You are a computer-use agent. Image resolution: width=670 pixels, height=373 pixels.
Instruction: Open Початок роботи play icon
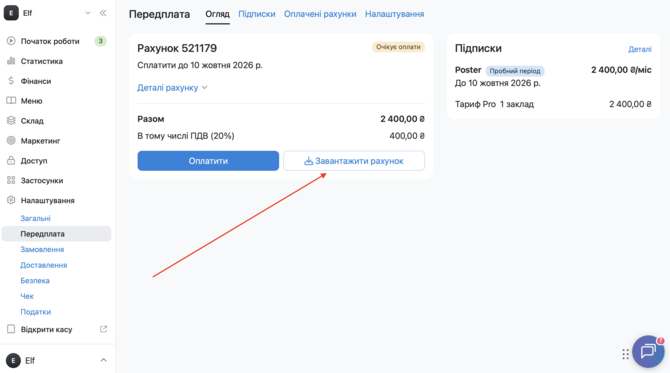tap(11, 41)
